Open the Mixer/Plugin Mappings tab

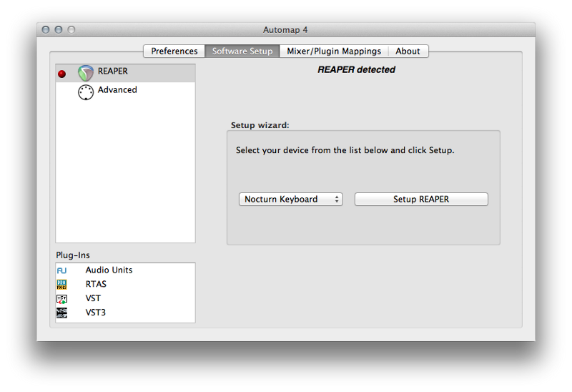coord(334,51)
